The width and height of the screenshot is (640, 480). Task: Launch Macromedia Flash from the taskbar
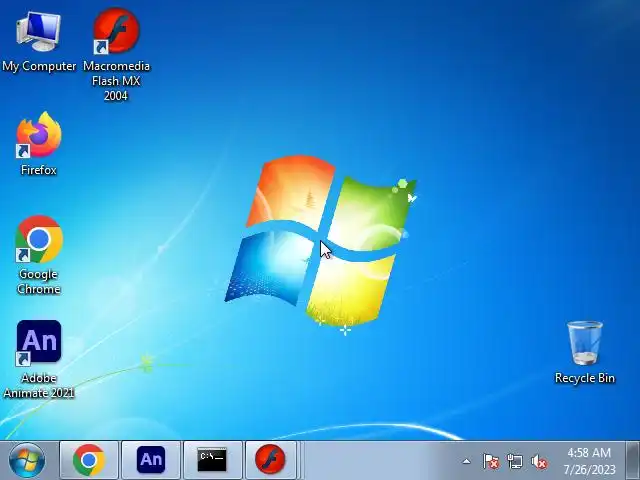click(270, 460)
